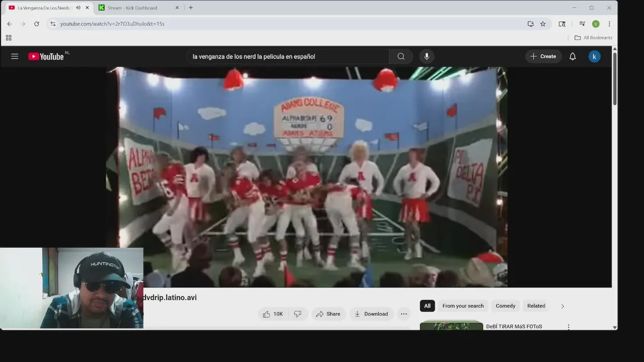Click the Create button

tap(543, 56)
